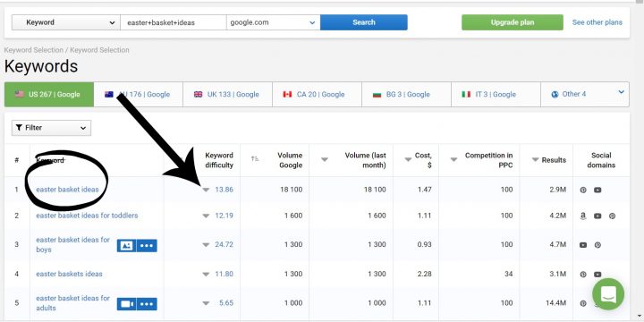Open the YouTube icon in the 'for toddlers' row
The image size is (644, 322).
(x=597, y=216)
